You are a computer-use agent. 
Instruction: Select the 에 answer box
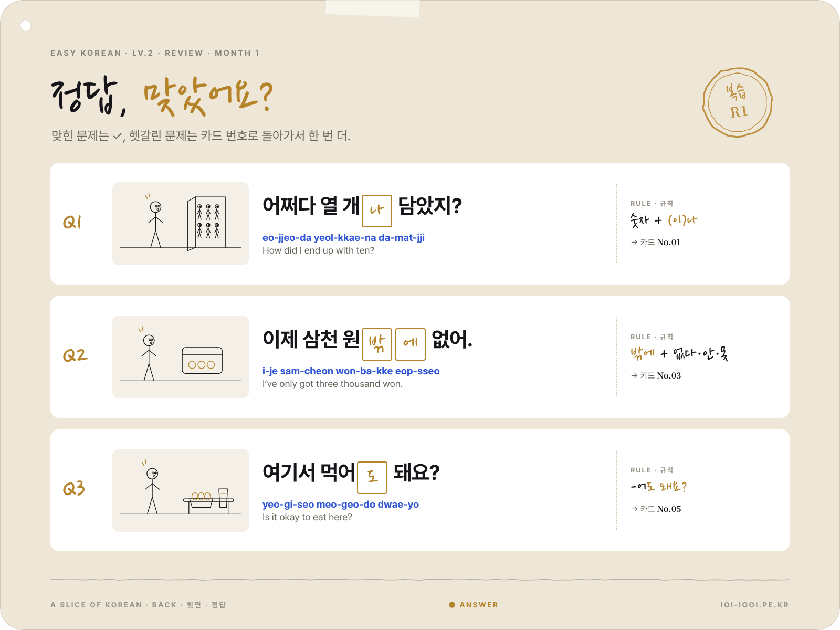411,344
